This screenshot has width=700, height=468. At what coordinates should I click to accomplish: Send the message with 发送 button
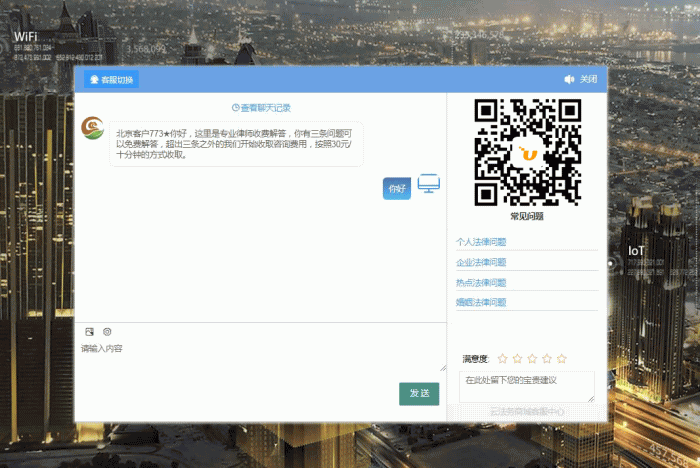[x=419, y=393]
